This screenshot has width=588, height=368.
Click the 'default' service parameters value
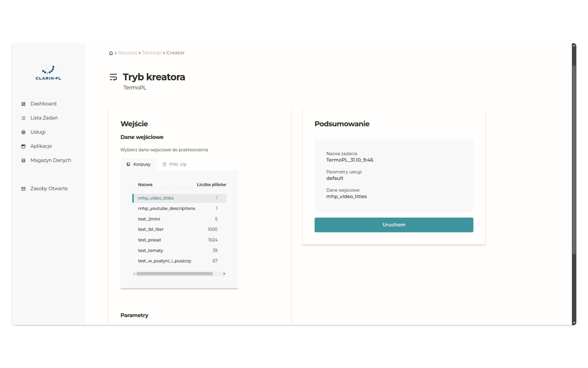tap(335, 178)
